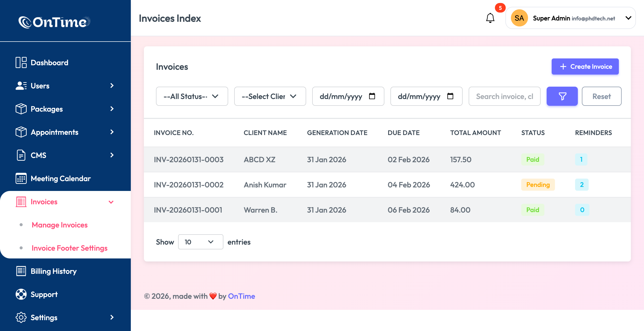Collapse the Invoices section in sidebar
644x331 pixels.
click(111, 202)
